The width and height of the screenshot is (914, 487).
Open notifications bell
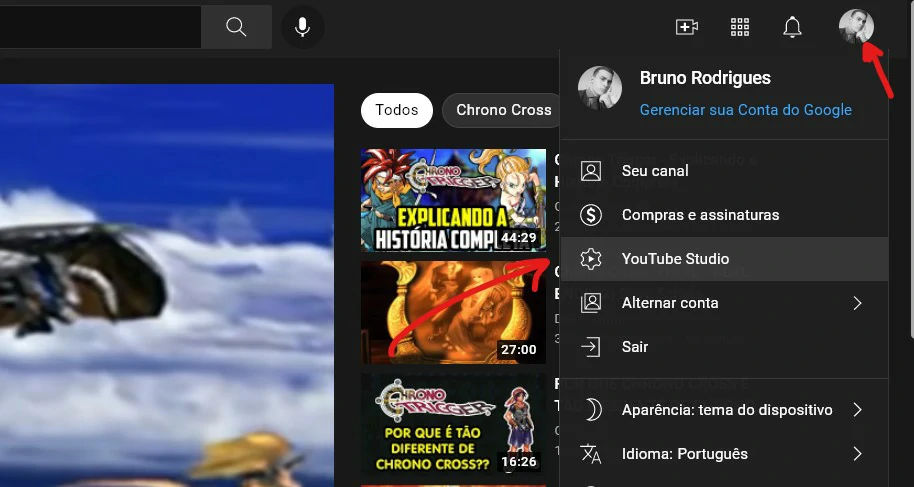point(792,27)
